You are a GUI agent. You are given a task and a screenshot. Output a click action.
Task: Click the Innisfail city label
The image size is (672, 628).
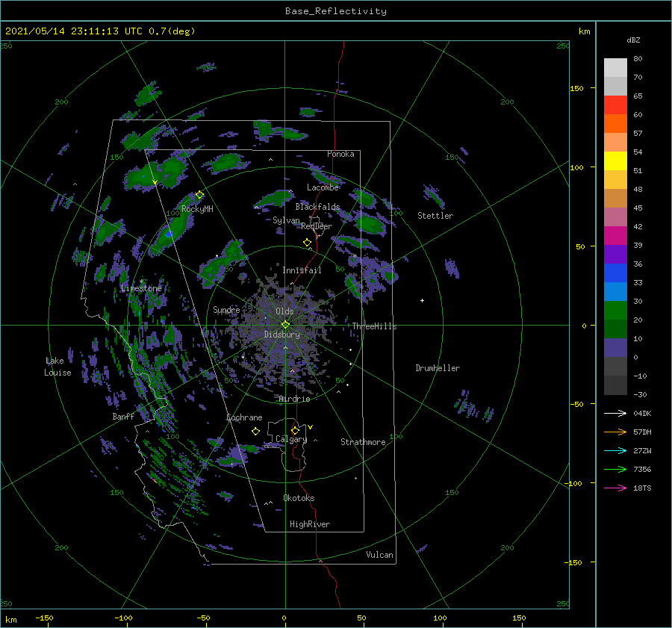[302, 270]
